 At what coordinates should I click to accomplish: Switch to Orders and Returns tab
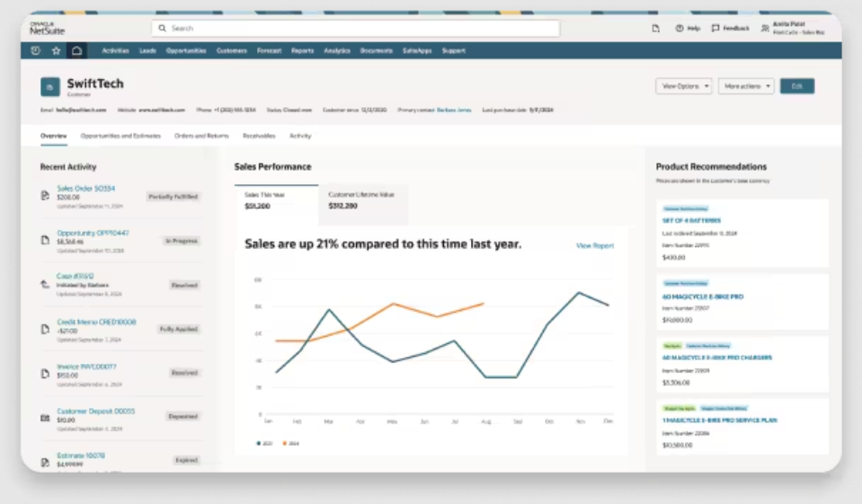[201, 136]
